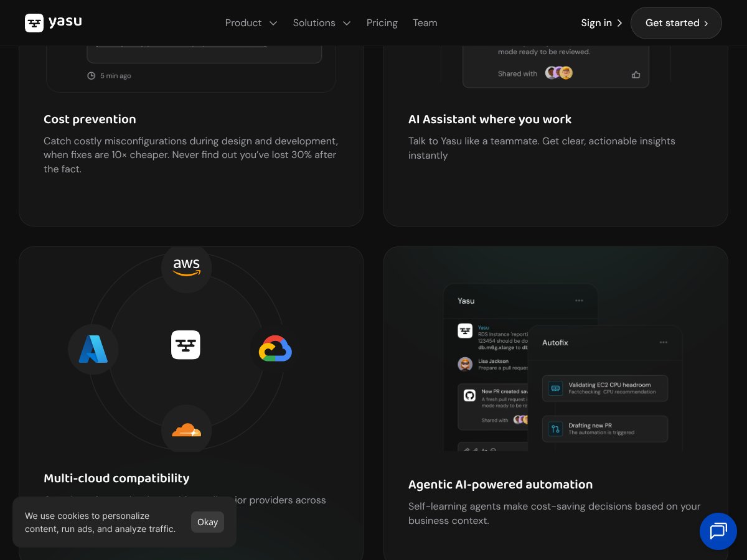Open Yasu panel three-dot menu
Image resolution: width=747 pixels, height=560 pixels.
point(579,301)
